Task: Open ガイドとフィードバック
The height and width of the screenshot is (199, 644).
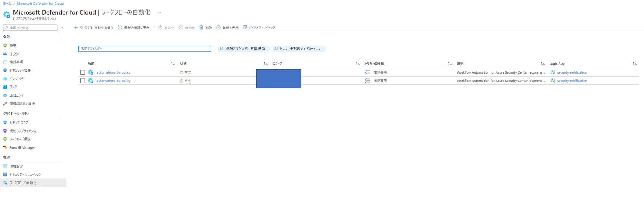Action: 259,28
